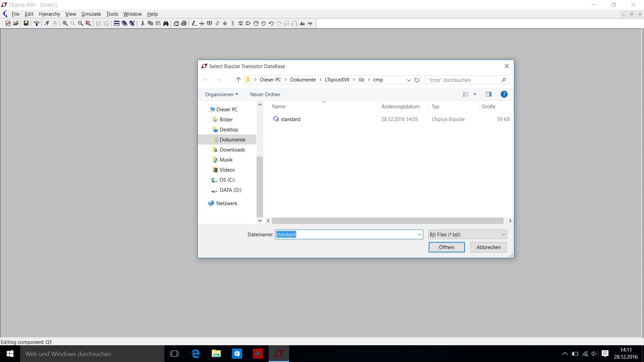The height and width of the screenshot is (362, 644).
Task: Open the view options dropdown arrow
Action: [475, 95]
